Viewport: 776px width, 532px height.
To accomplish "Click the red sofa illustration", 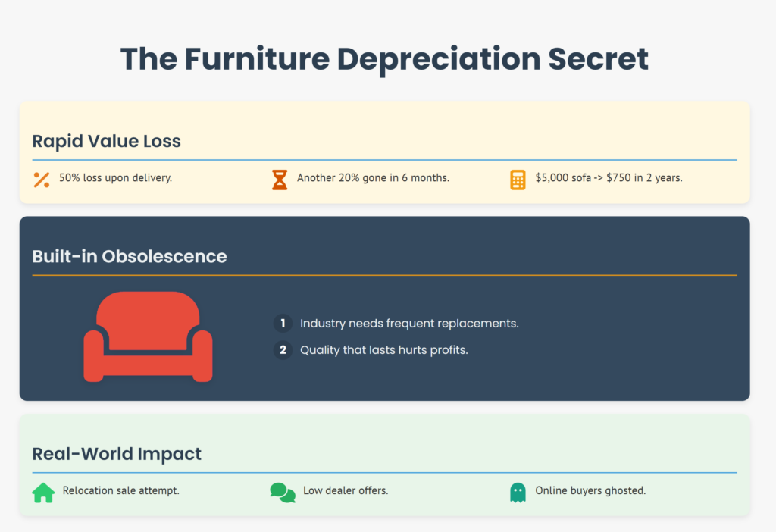I will click(x=148, y=336).
